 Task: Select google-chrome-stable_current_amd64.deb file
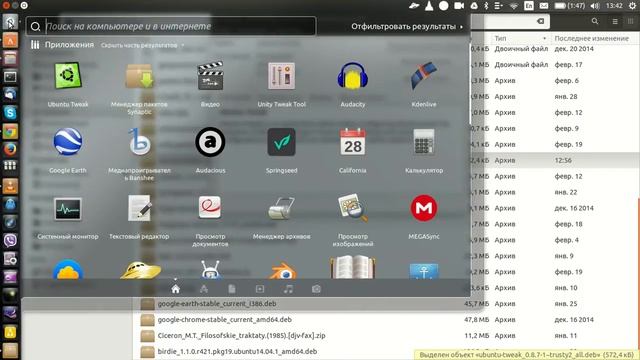224,320
